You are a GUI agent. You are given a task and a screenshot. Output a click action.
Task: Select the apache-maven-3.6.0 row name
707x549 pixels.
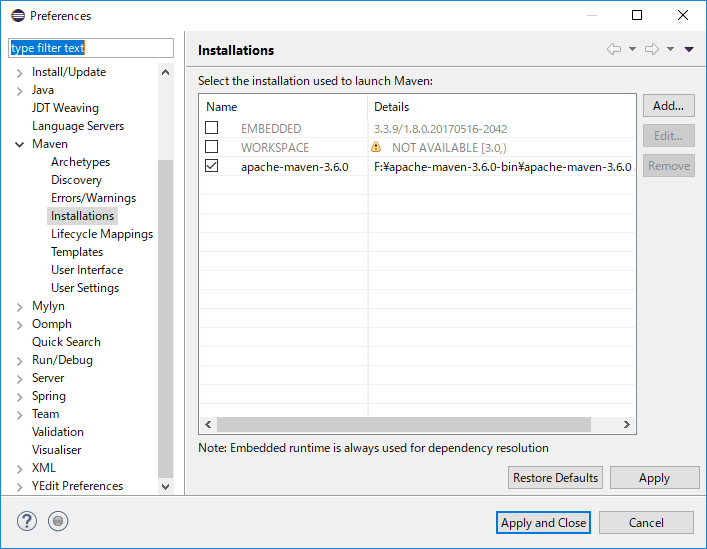click(294, 167)
